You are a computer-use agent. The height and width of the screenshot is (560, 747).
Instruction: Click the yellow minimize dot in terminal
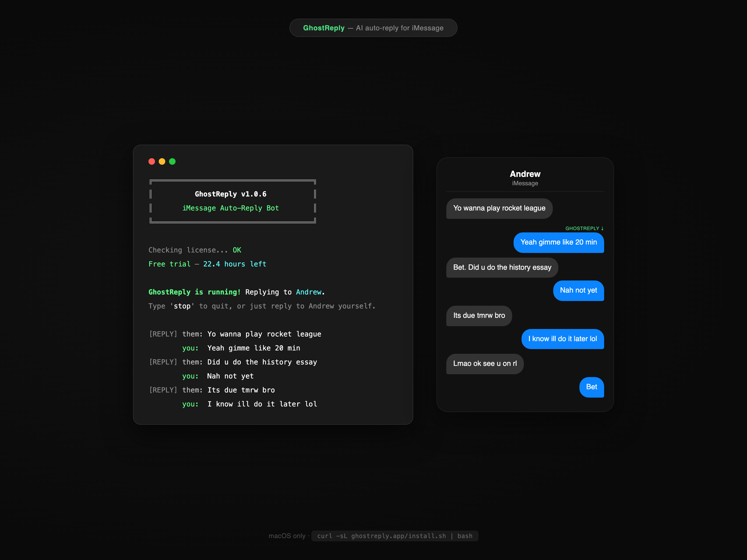pyautogui.click(x=162, y=161)
